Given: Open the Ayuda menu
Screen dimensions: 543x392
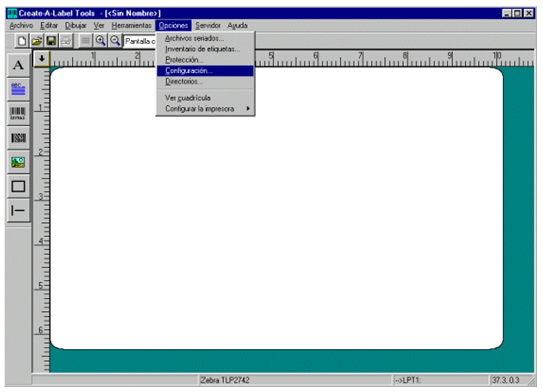Looking at the screenshot, I should point(237,25).
